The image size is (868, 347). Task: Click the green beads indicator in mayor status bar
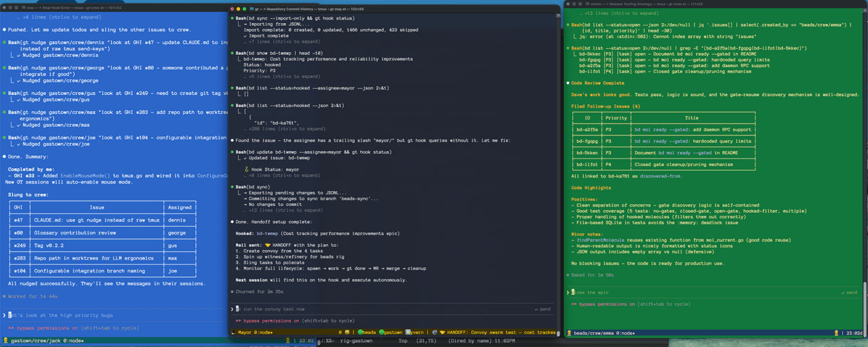tap(367, 333)
